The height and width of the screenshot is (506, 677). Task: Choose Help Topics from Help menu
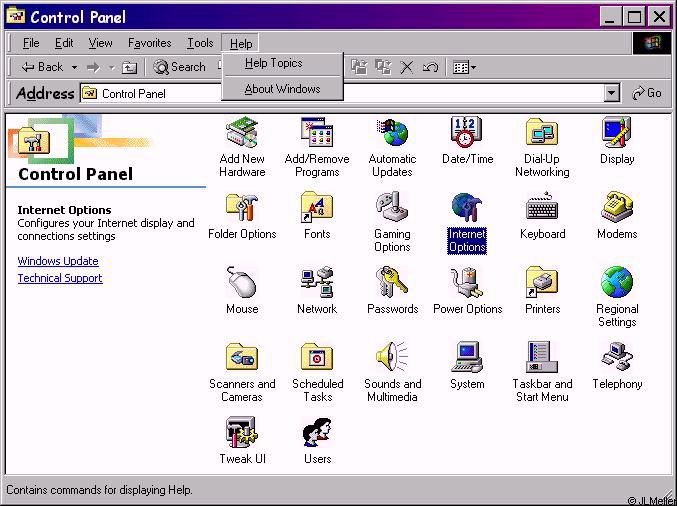282,63
